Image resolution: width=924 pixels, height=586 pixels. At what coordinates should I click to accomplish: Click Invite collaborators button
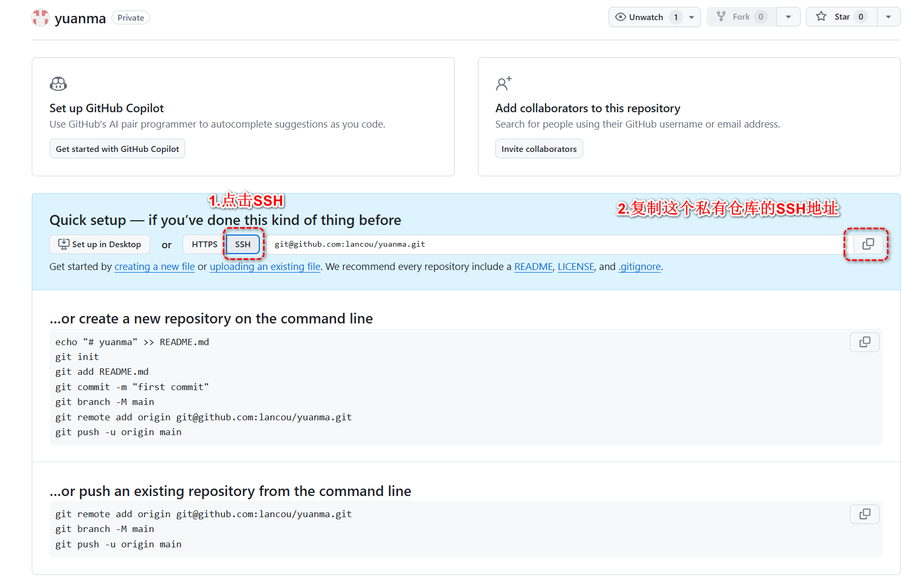pyautogui.click(x=539, y=149)
